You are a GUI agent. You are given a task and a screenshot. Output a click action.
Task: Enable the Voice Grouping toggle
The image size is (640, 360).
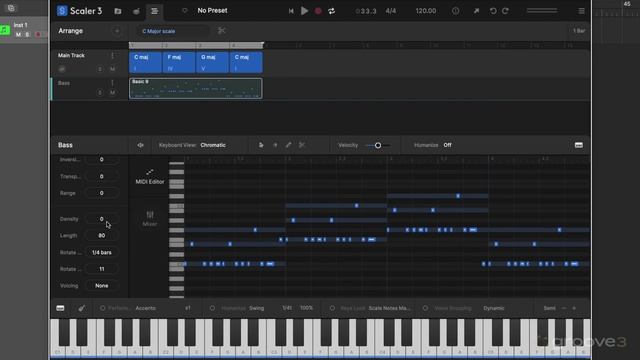426,308
